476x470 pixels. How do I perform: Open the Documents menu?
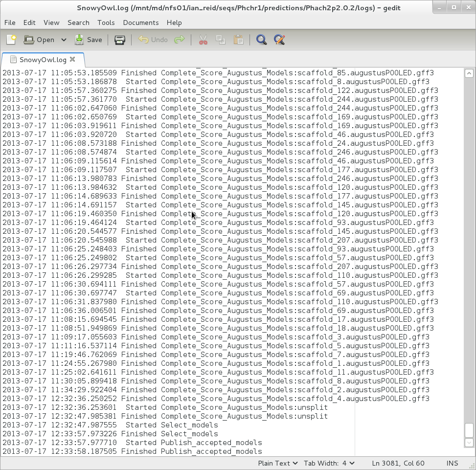tap(140, 22)
